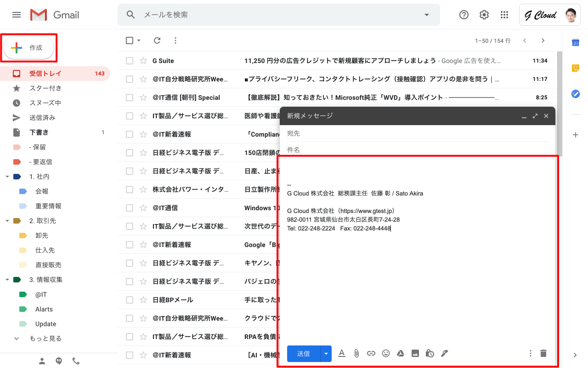
Task: Open the support help icon
Action: 464,15
